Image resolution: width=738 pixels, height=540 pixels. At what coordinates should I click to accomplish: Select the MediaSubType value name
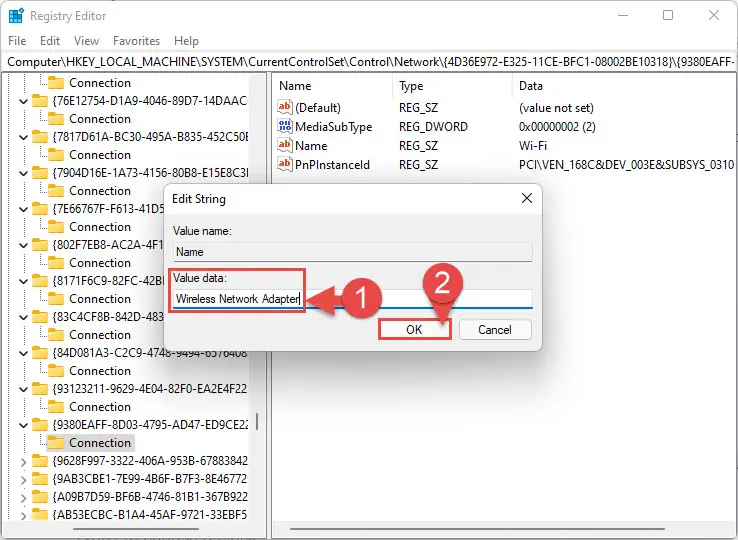coord(333,127)
